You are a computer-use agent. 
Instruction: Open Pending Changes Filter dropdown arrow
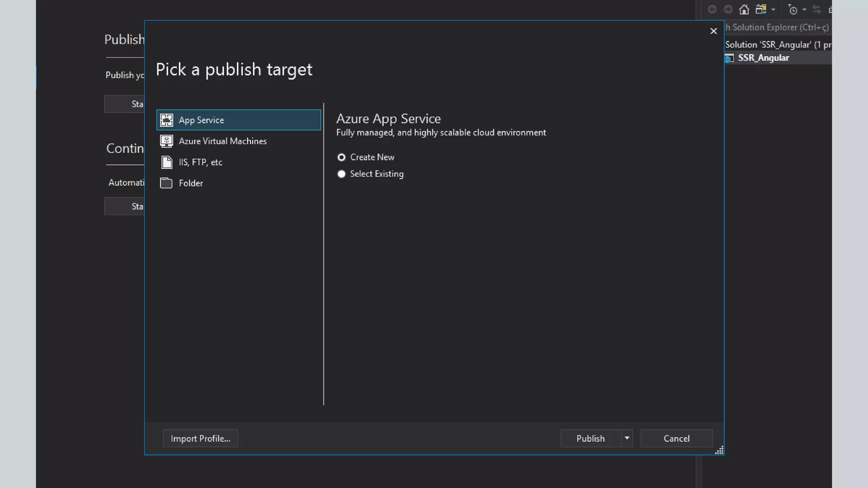coord(804,9)
